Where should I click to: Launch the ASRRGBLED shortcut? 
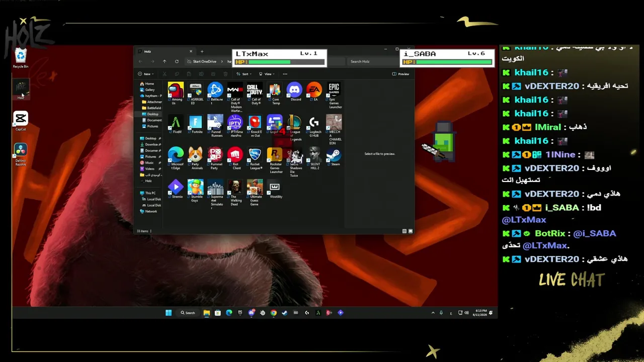(195, 93)
